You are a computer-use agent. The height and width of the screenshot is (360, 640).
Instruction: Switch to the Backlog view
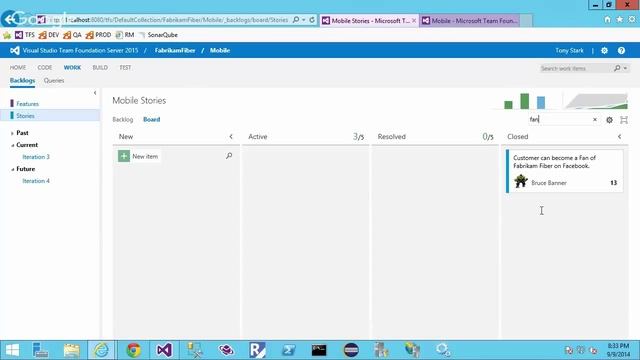tap(123, 120)
